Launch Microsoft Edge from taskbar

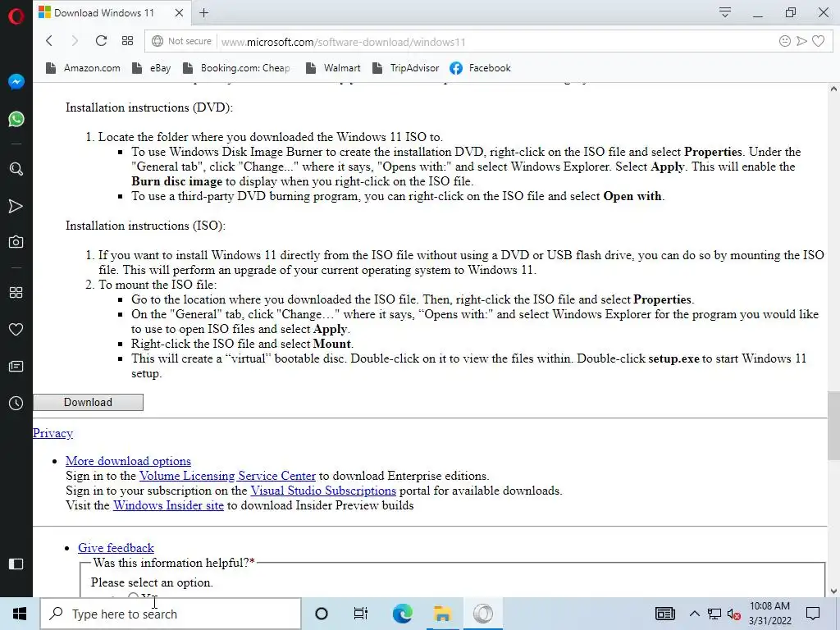pyautogui.click(x=402, y=614)
